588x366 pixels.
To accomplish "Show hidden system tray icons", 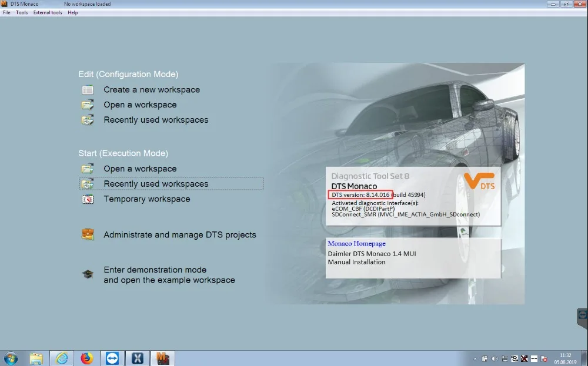I will (475, 359).
